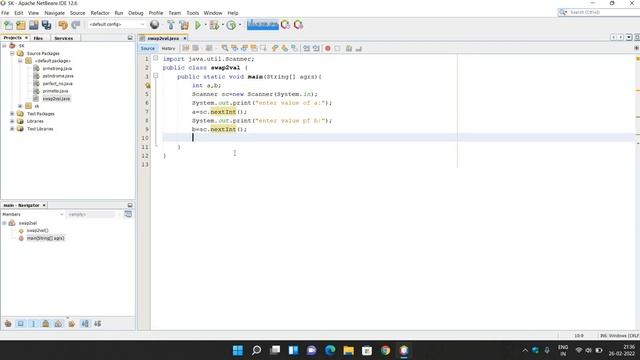The image size is (640, 360).
Task: Toggle Bookmark in editor toolbar
Action: [294, 49]
